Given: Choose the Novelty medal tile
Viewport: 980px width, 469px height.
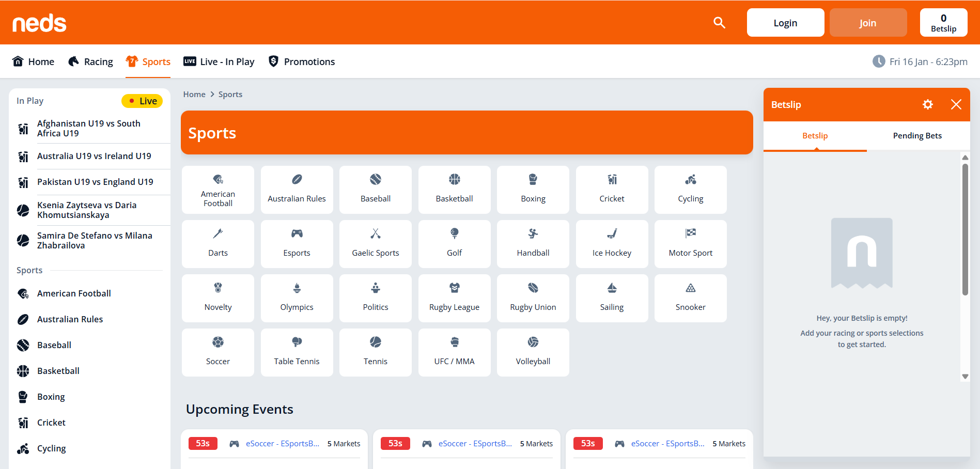Looking at the screenshot, I should [x=218, y=298].
